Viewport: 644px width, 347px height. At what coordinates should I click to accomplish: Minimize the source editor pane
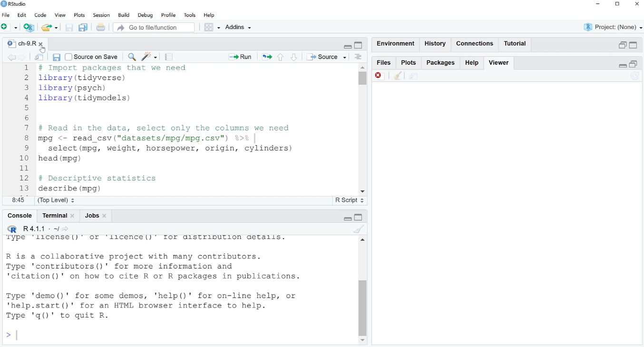(348, 47)
